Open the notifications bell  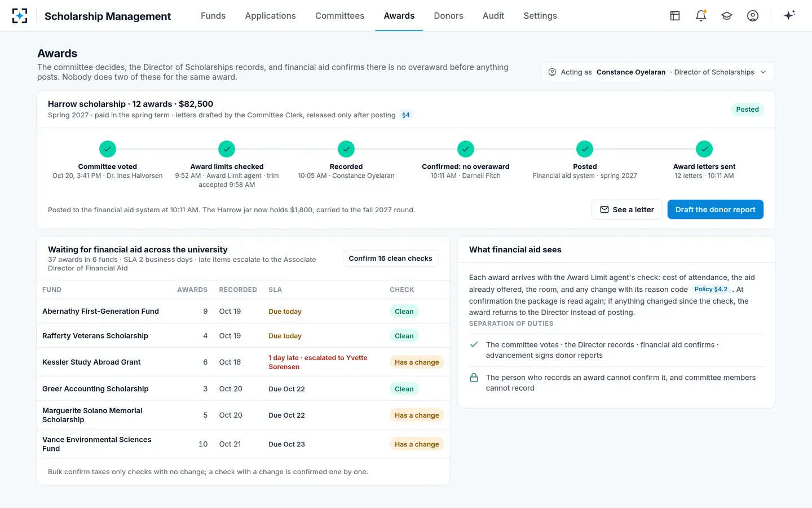(x=701, y=16)
